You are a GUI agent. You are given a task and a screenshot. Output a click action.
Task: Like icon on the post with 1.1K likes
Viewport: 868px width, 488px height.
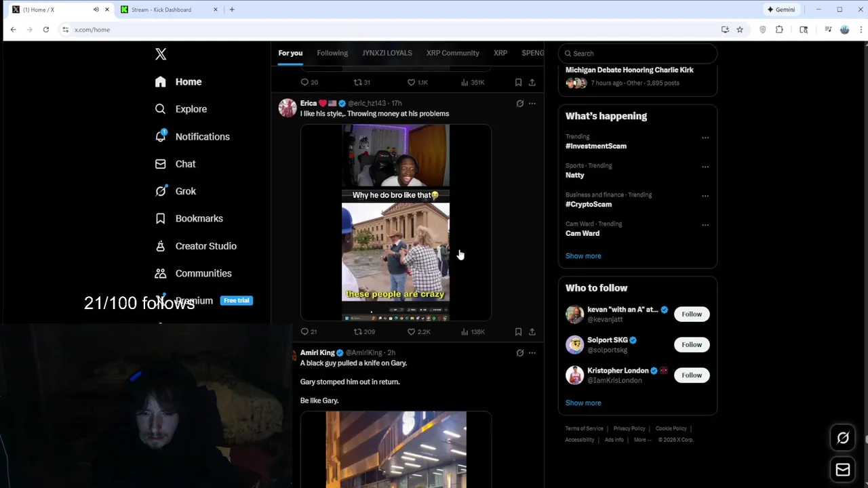point(411,82)
